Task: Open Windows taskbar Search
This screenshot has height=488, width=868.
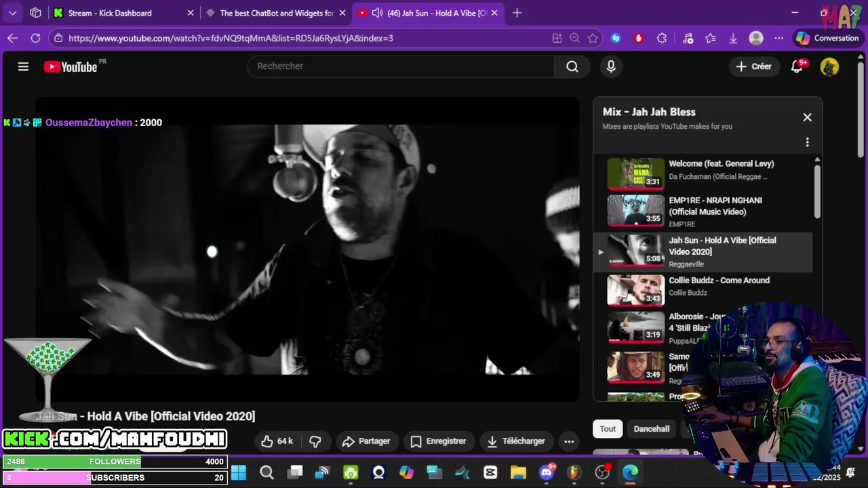Action: pyautogui.click(x=267, y=472)
